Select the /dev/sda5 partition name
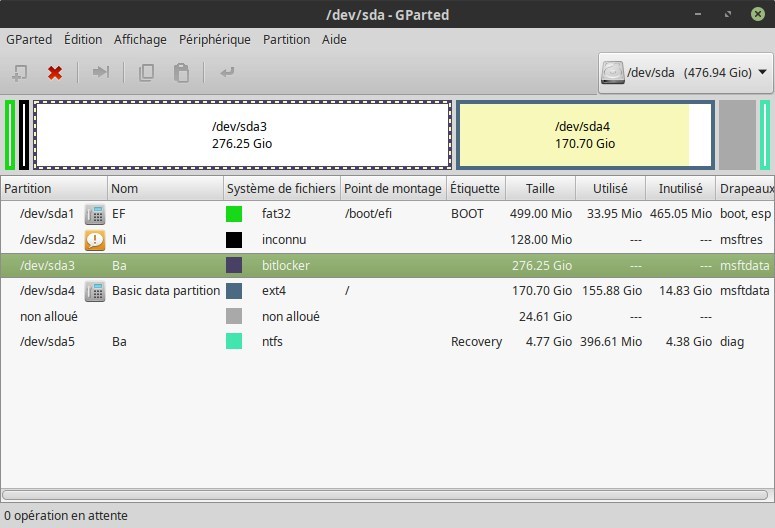 (x=47, y=342)
